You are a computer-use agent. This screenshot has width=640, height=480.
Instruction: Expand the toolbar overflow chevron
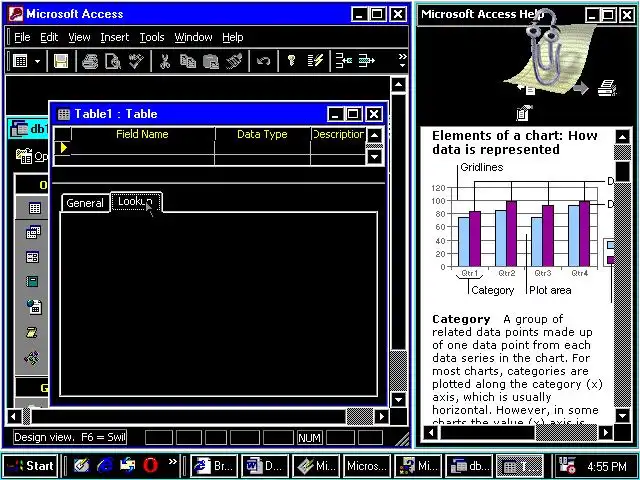402,60
